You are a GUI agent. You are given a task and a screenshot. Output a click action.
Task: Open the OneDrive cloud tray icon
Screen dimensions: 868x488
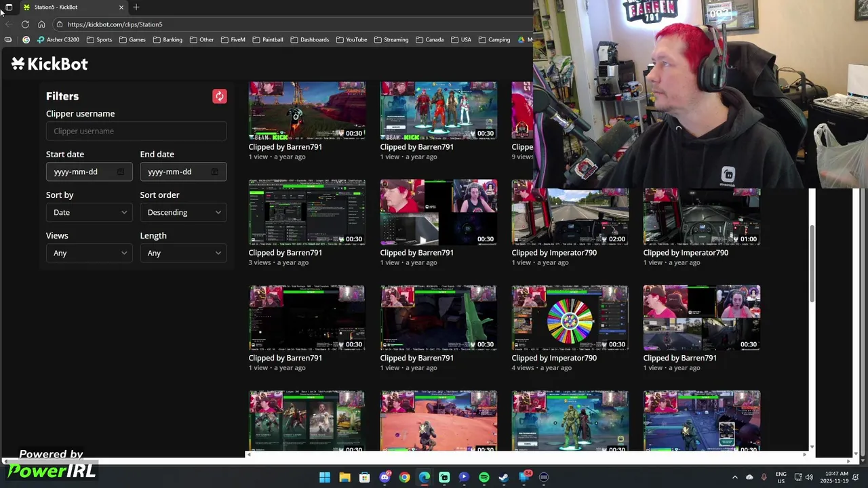click(x=749, y=477)
